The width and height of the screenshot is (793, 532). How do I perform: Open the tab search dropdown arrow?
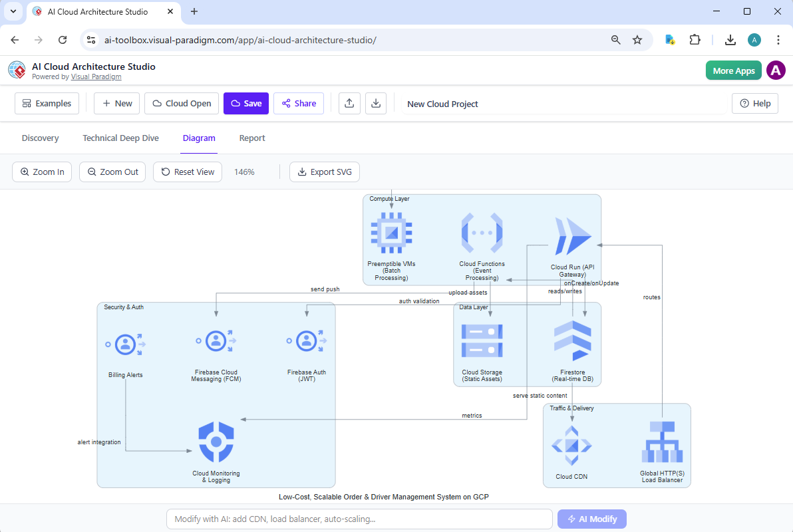coord(13,11)
